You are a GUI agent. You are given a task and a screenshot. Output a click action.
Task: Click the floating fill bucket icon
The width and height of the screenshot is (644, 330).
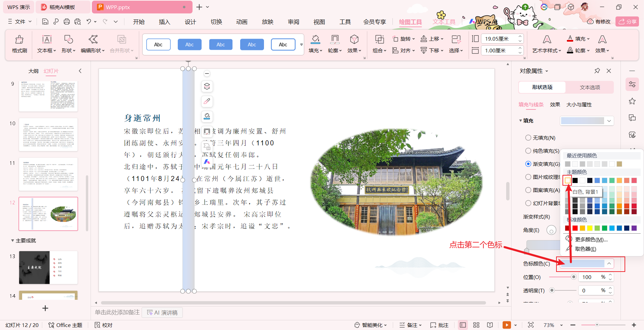tap(207, 116)
